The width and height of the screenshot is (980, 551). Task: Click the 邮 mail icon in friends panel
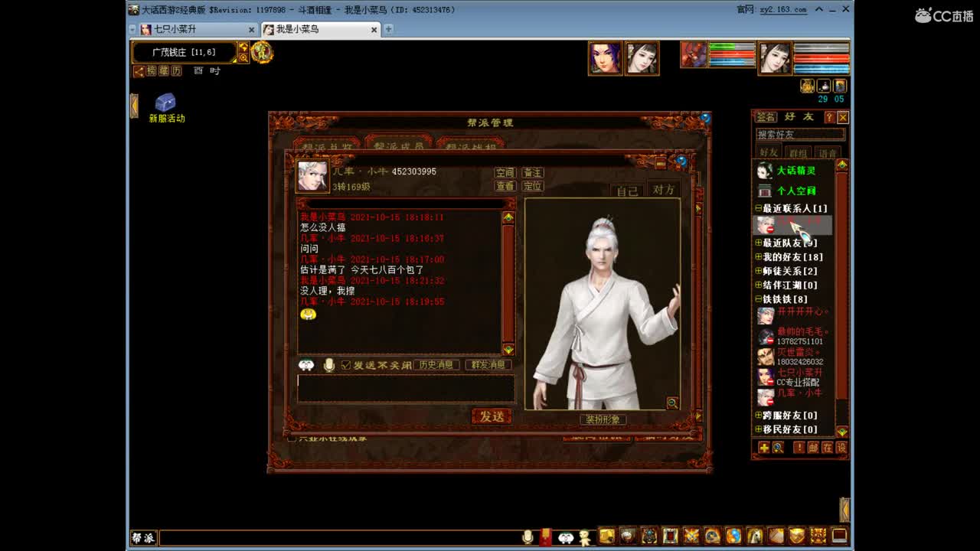pyautogui.click(x=813, y=448)
